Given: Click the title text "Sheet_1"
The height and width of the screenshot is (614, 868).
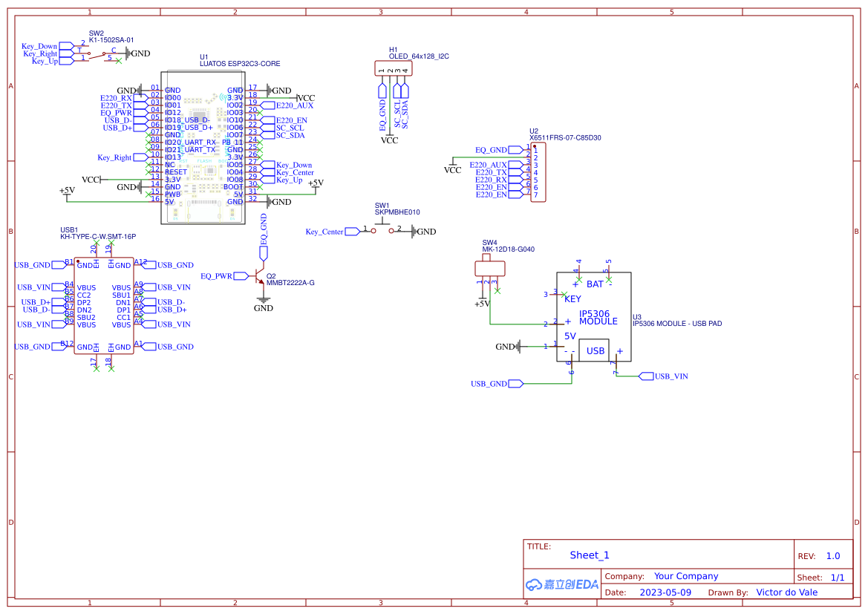Looking at the screenshot, I should (590, 555).
